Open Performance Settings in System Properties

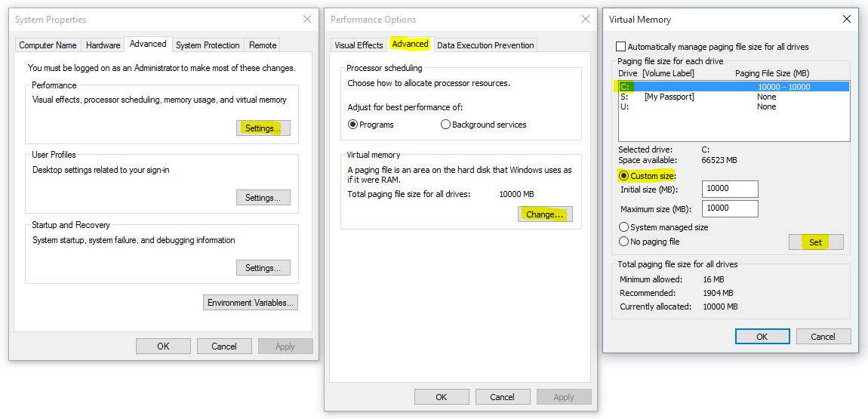pyautogui.click(x=263, y=128)
